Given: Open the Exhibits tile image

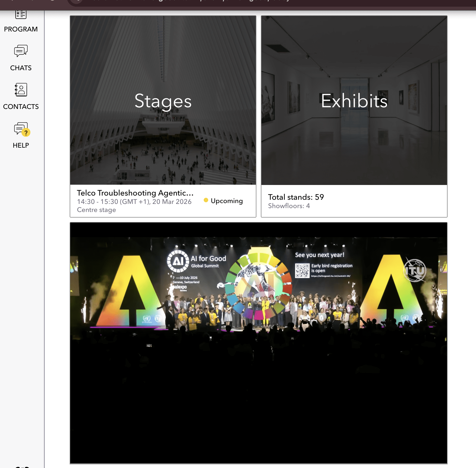Looking at the screenshot, I should point(354,100).
